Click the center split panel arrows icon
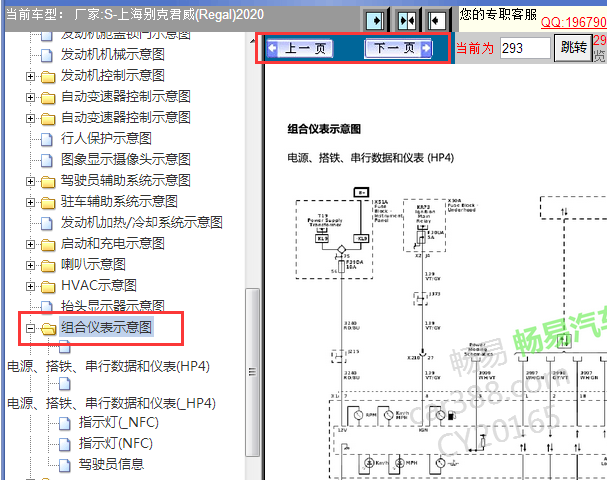This screenshot has width=607, height=480. point(406,20)
